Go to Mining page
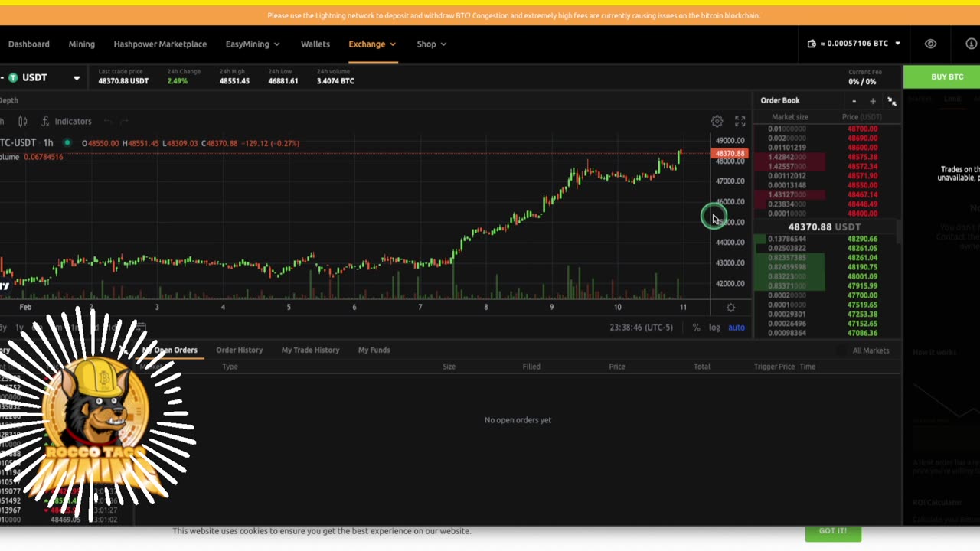Viewport: 980px width, 551px height. 81,44
